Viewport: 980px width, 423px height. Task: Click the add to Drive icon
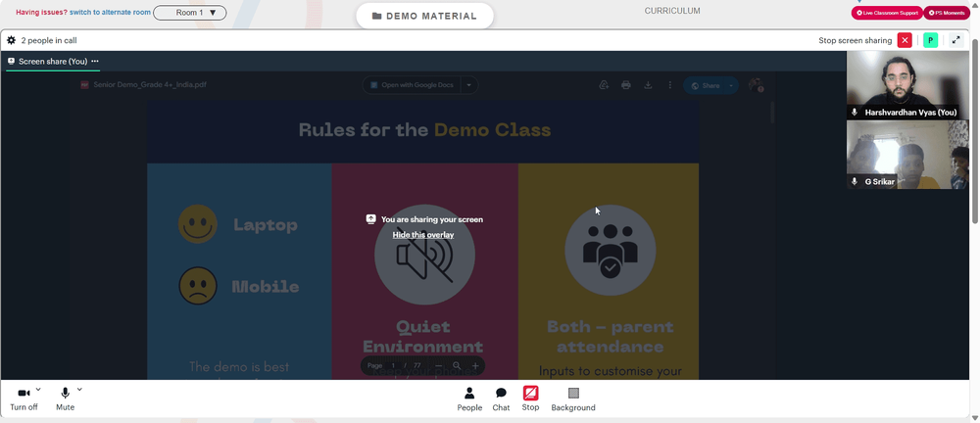pyautogui.click(x=604, y=85)
